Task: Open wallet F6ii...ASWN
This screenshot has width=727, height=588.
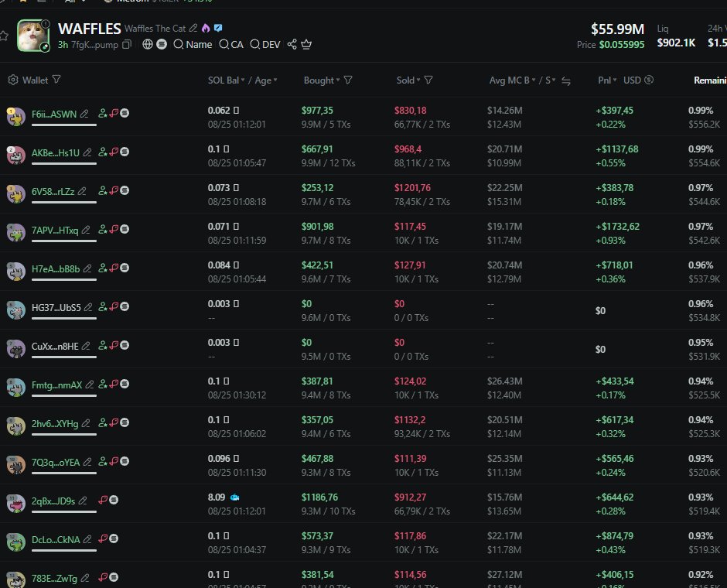Action: (x=54, y=114)
